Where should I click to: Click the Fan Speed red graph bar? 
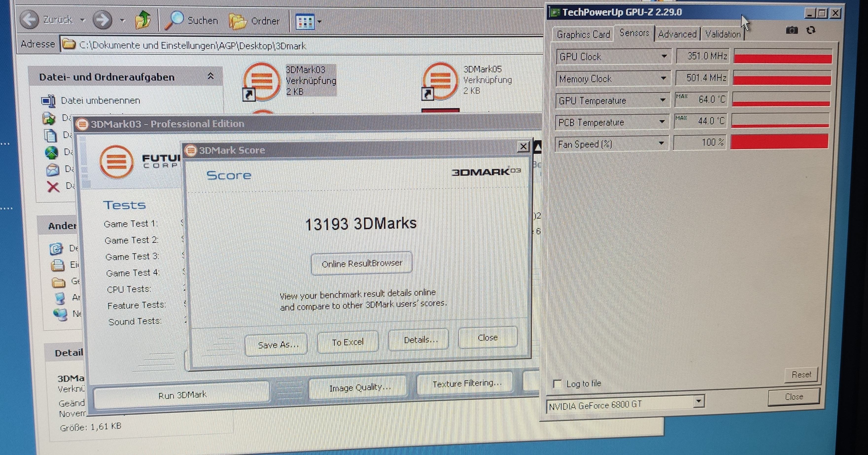point(779,142)
